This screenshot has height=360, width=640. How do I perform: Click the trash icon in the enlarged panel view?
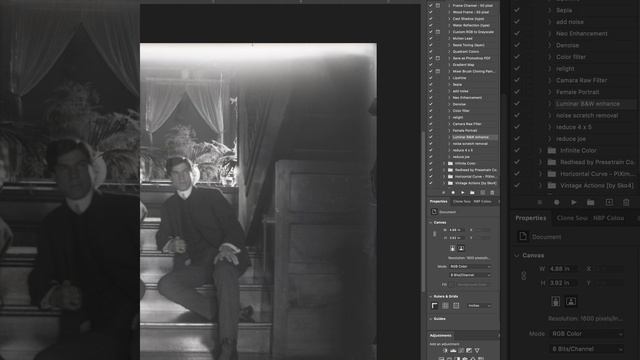click(x=626, y=202)
